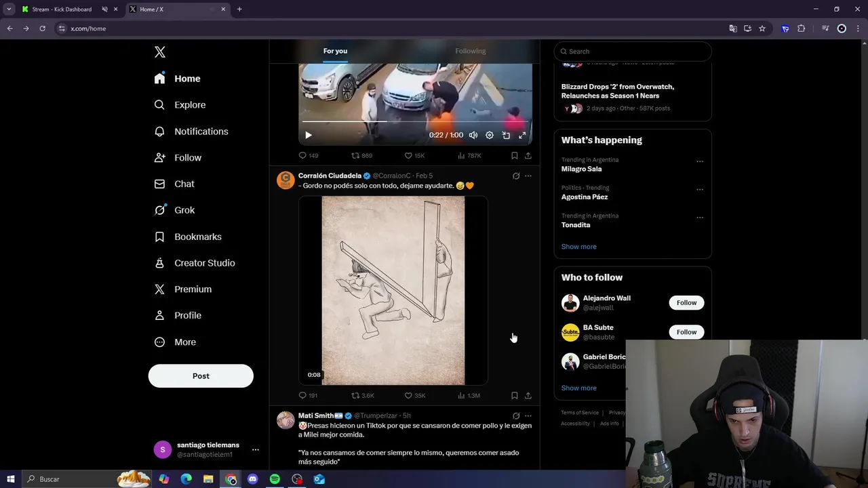Open options for the Milagro Sala trend
868x488 pixels.
[x=700, y=161]
